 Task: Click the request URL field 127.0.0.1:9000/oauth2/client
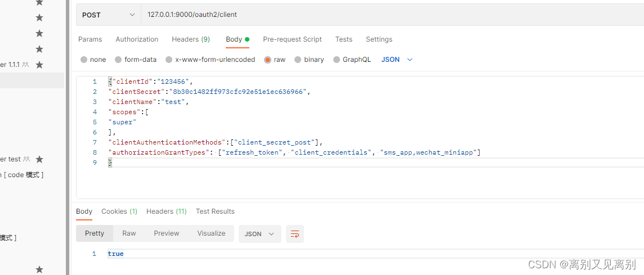pos(392,15)
